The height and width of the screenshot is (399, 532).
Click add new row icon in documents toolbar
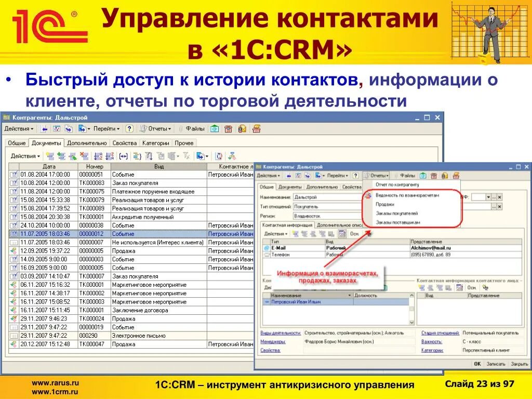tap(50, 156)
